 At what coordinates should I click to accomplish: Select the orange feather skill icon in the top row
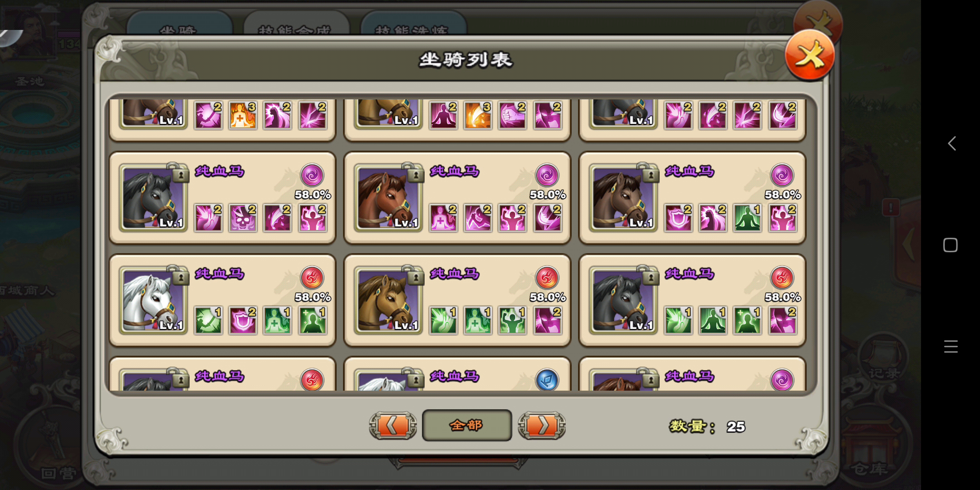pos(478,115)
